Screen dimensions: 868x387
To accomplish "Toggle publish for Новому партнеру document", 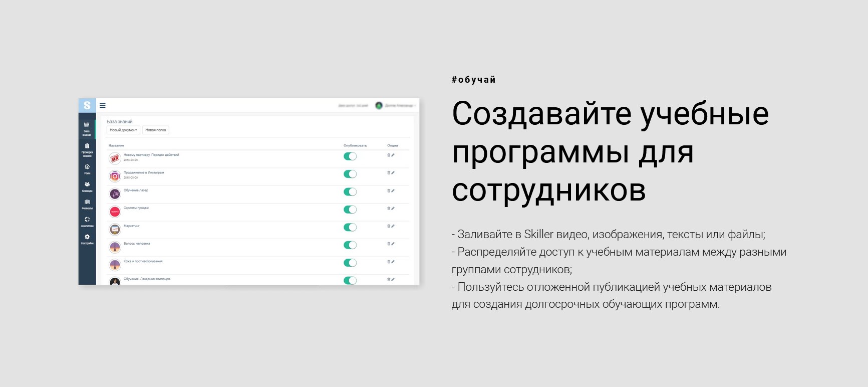I will click(350, 156).
